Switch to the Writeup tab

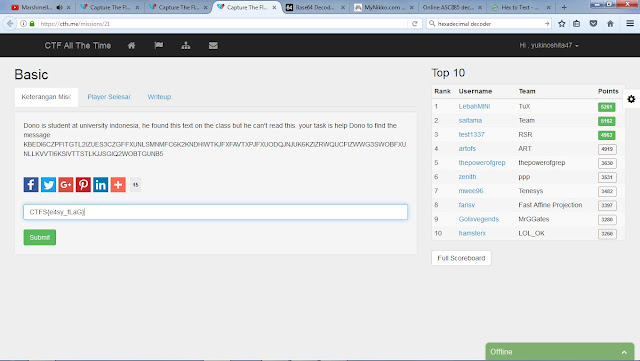tap(159, 97)
